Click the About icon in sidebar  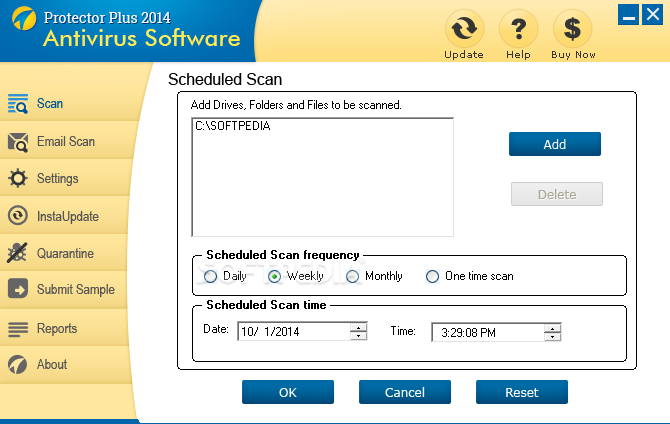click(x=18, y=365)
